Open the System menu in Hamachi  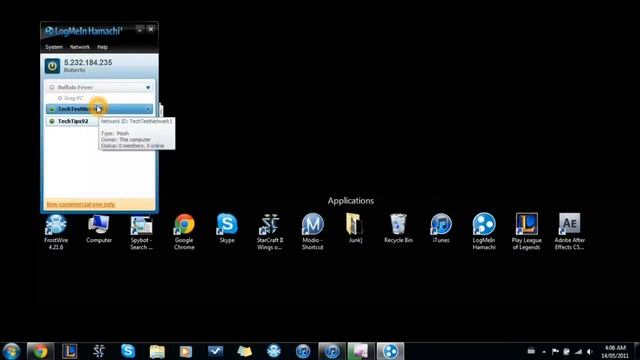click(x=54, y=47)
